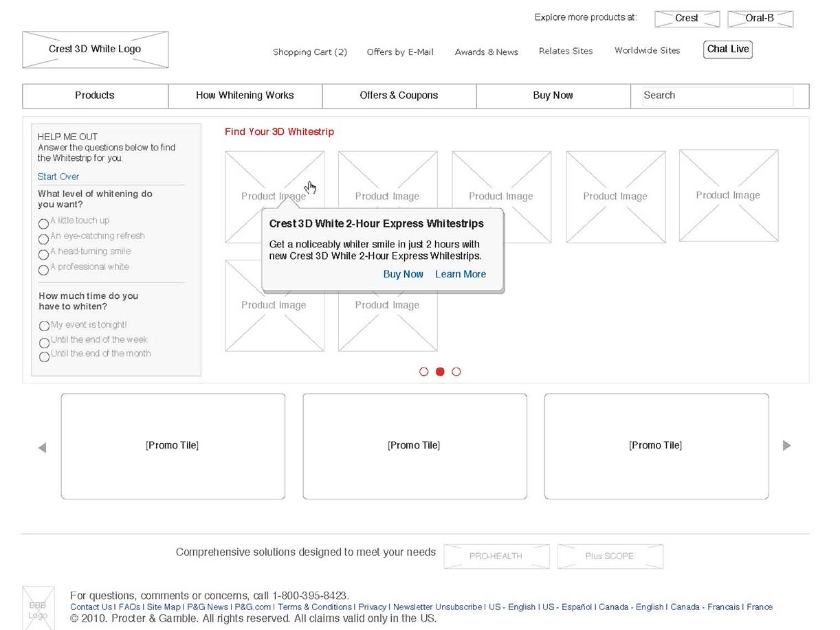The width and height of the screenshot is (840, 630).
Task: Pick 'A head-turning smile' radio option
Action: point(43,254)
